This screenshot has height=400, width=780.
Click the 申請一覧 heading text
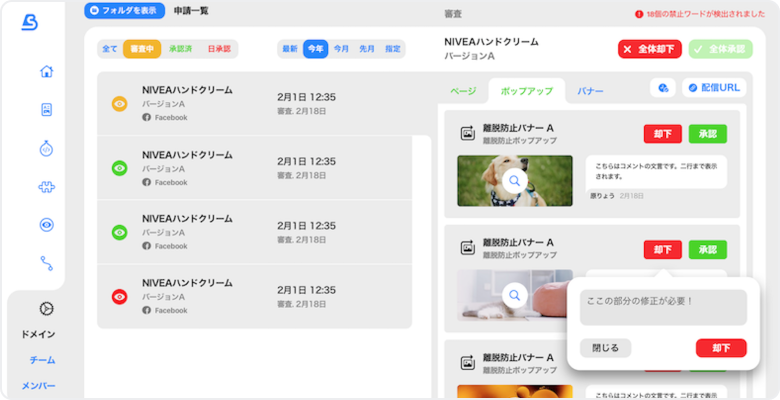[191, 11]
